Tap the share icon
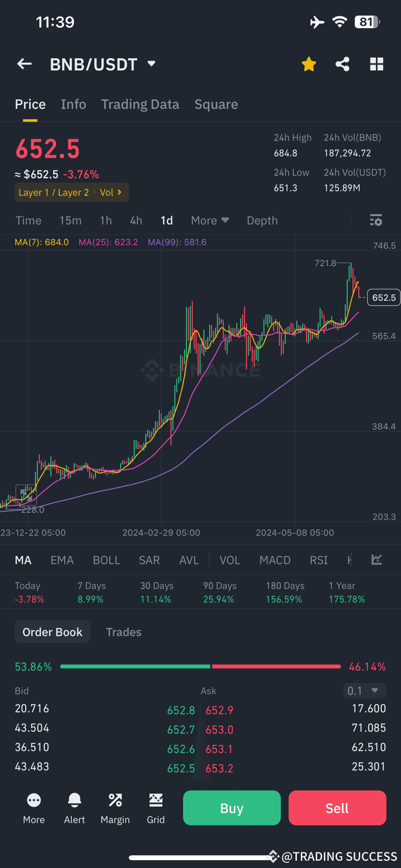 click(x=342, y=64)
